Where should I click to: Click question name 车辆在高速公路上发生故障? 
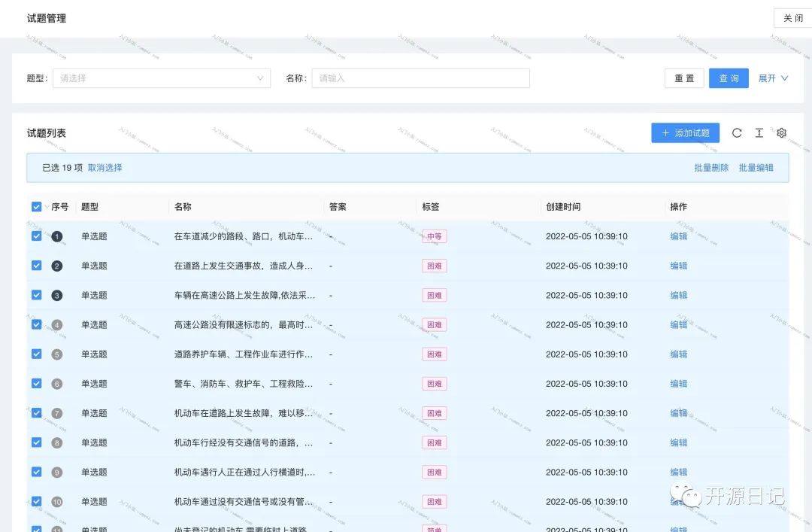coord(244,296)
